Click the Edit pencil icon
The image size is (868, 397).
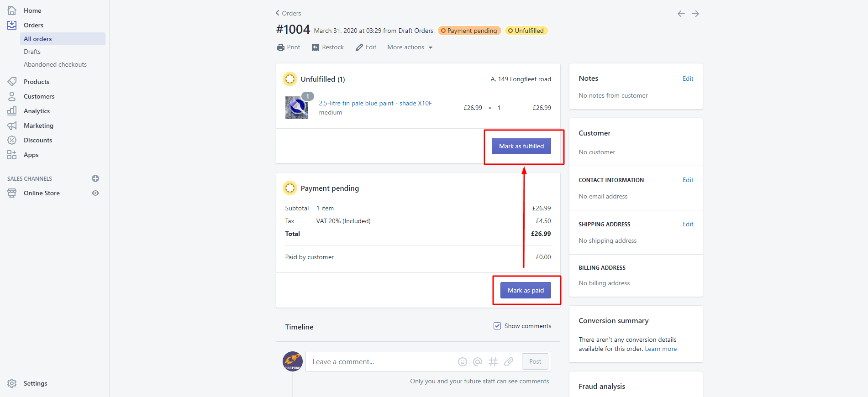(x=359, y=47)
